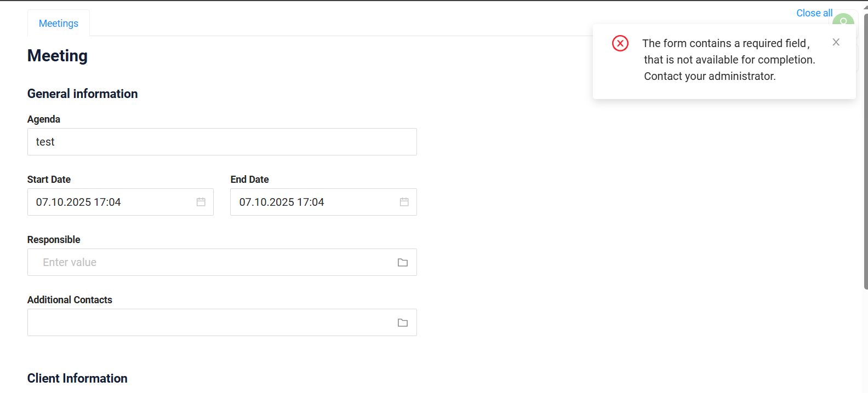Click the Responsible field label
The image size is (868, 393).
click(54, 240)
